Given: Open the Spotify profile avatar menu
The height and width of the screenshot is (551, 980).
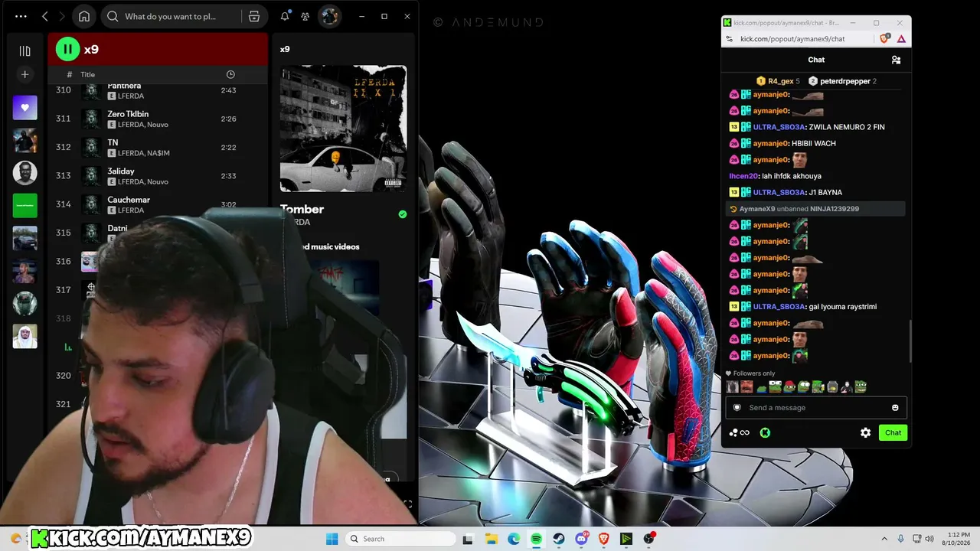Looking at the screenshot, I should pyautogui.click(x=329, y=16).
